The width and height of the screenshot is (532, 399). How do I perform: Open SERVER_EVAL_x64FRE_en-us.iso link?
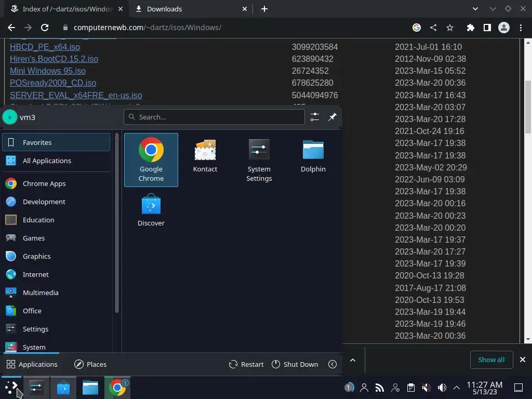76,96
